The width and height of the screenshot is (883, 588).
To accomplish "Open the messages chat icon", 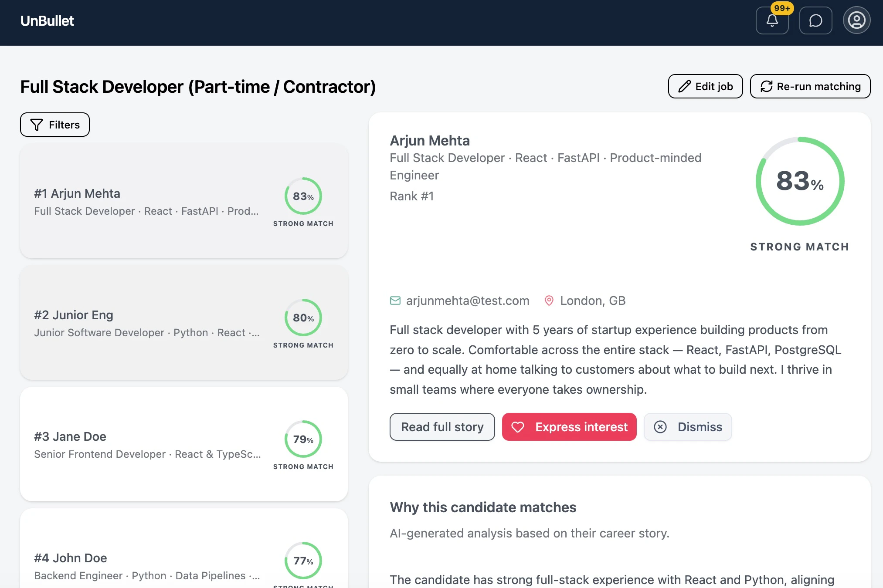I will pos(815,20).
